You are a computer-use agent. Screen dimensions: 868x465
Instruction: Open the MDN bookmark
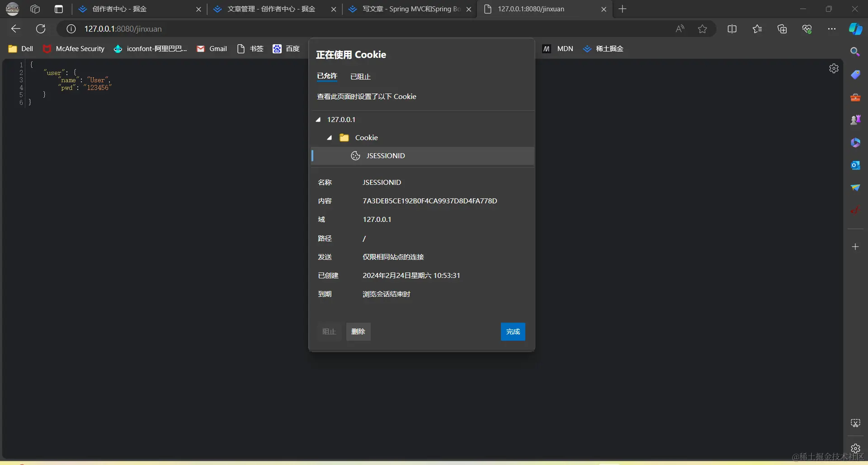tap(558, 49)
